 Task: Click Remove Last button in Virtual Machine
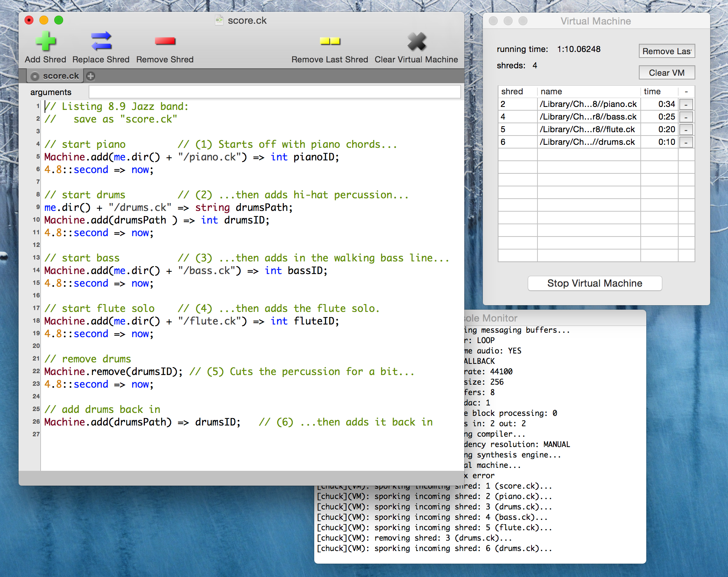666,51
